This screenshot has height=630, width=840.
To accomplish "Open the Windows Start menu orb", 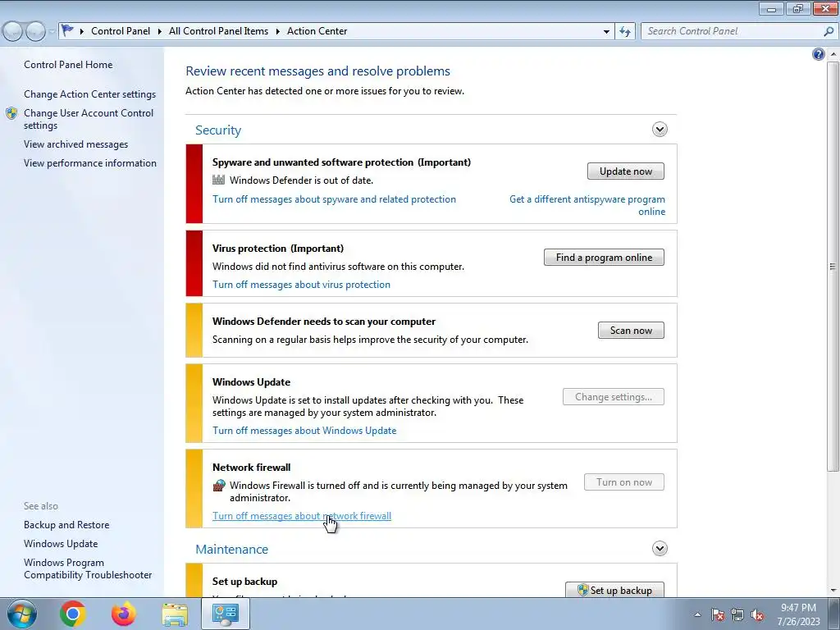I will 22,614.
